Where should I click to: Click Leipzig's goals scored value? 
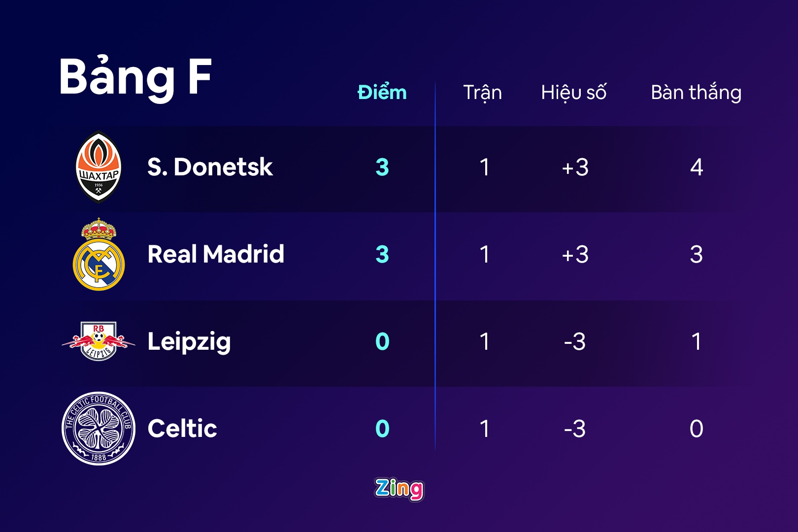coord(696,341)
